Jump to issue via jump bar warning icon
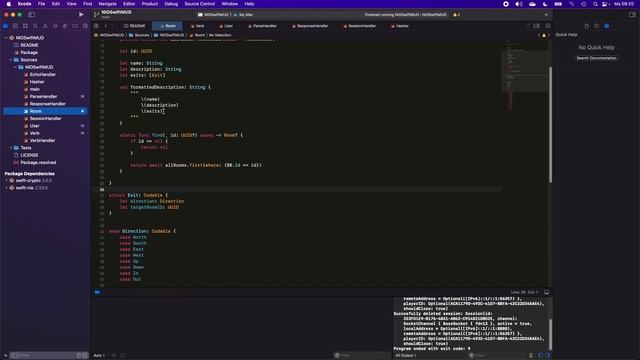640x360 pixels. tap(544, 35)
